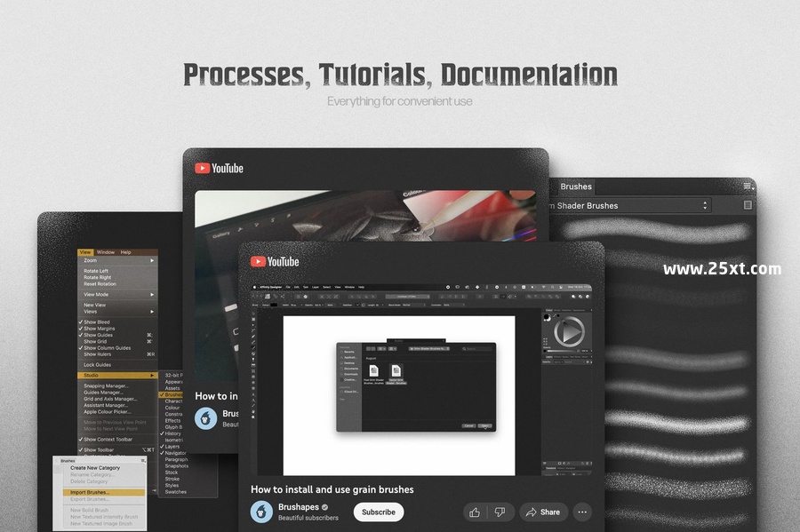This screenshot has width=800, height=532.
Task: Click the YouTube logo on the back video card
Action: [x=219, y=168]
